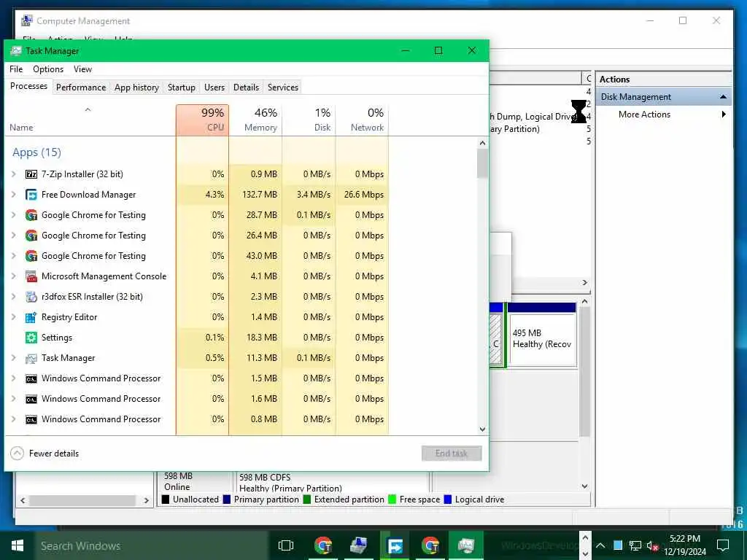Click the Task Manager process row icon
The height and width of the screenshot is (560, 747).
[31, 358]
